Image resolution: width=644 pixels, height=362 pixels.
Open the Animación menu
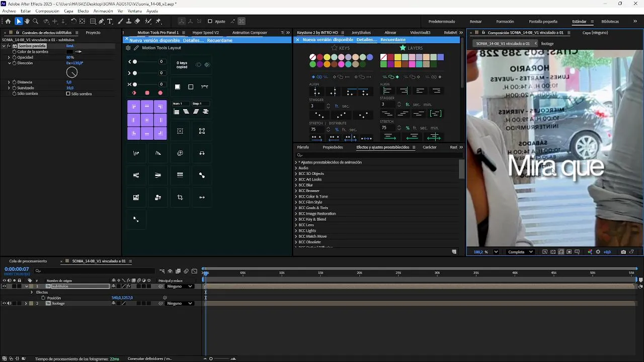tap(103, 11)
